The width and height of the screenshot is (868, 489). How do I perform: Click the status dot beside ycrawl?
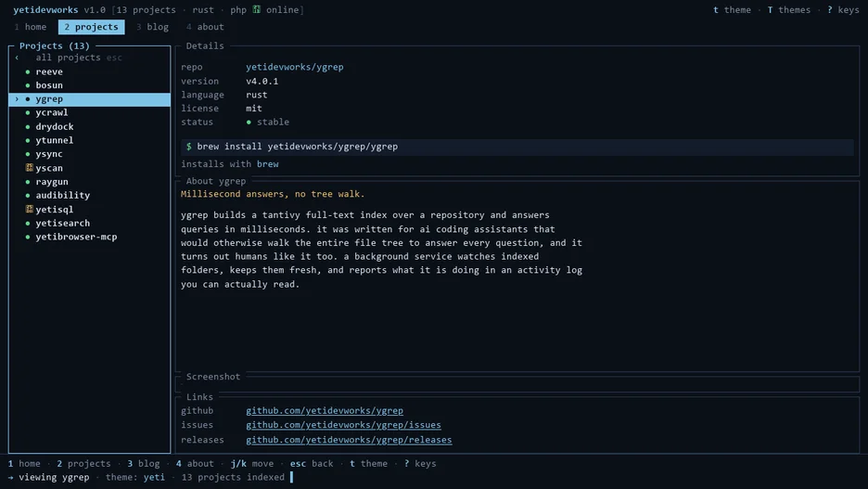click(28, 112)
